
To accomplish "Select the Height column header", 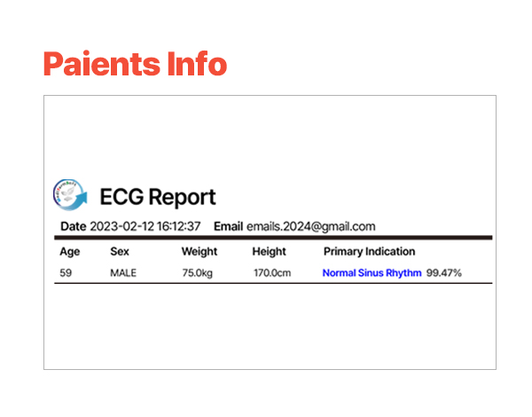I will click(269, 252).
